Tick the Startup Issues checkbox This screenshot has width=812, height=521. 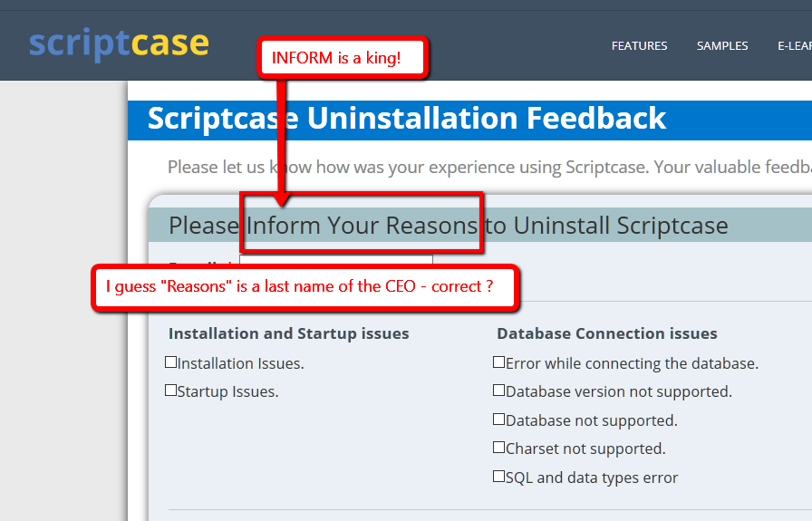[171, 390]
